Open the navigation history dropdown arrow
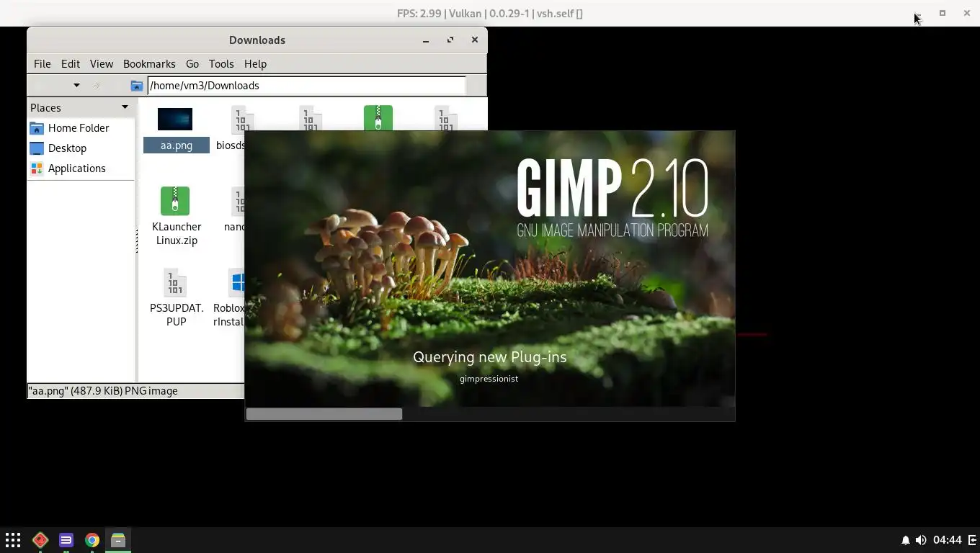 76,85
